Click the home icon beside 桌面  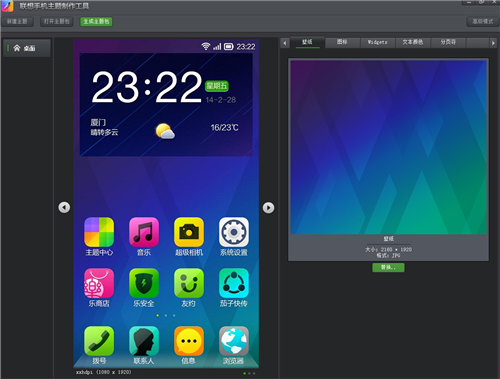pyautogui.click(x=17, y=48)
